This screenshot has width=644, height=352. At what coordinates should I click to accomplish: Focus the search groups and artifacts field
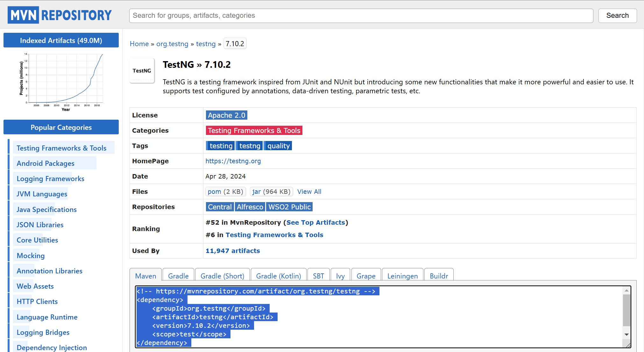(361, 16)
